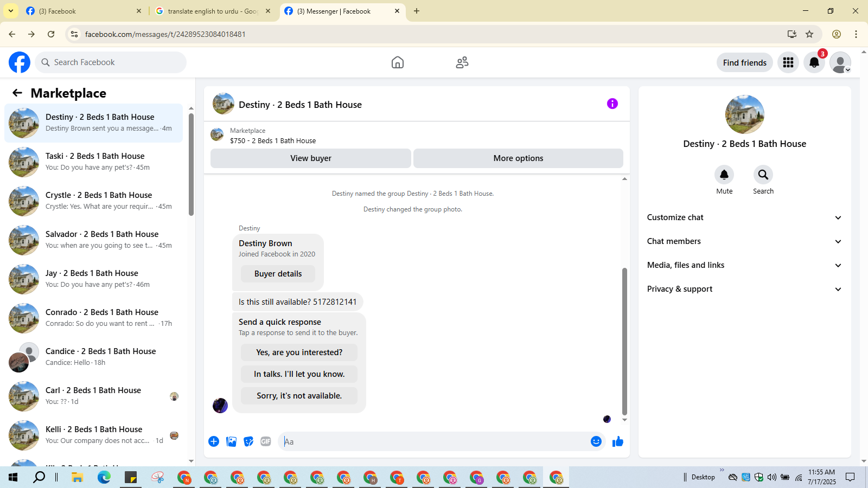Click the chat messages scrollbar thumb

(624, 342)
